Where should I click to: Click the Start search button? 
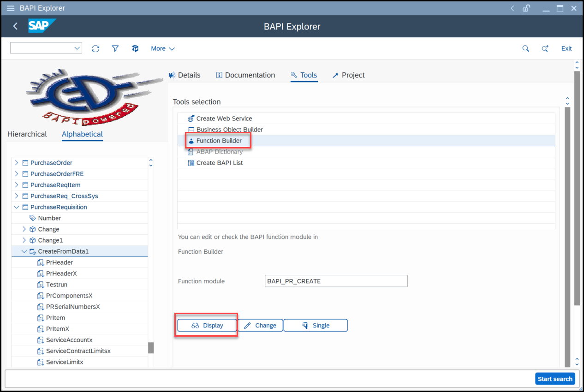point(555,379)
